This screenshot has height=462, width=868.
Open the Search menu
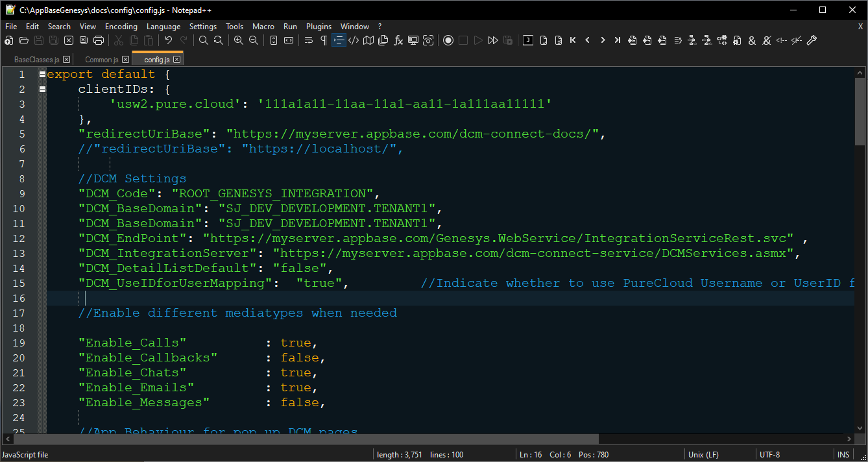pos(59,27)
